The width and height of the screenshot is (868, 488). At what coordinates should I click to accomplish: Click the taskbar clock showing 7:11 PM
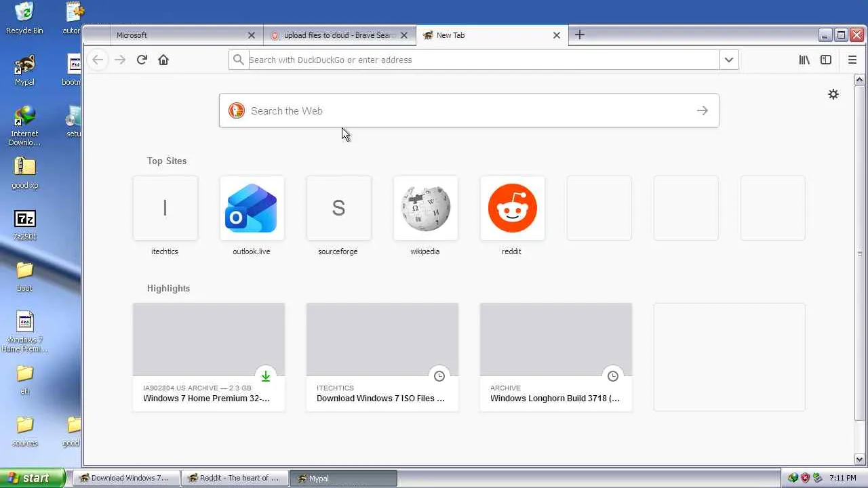[x=843, y=478]
